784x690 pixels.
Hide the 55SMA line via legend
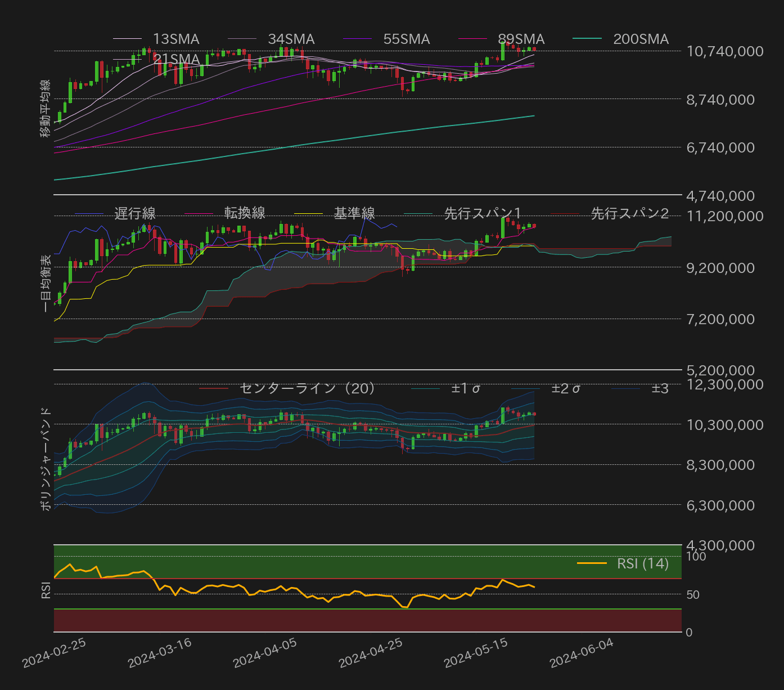point(406,39)
